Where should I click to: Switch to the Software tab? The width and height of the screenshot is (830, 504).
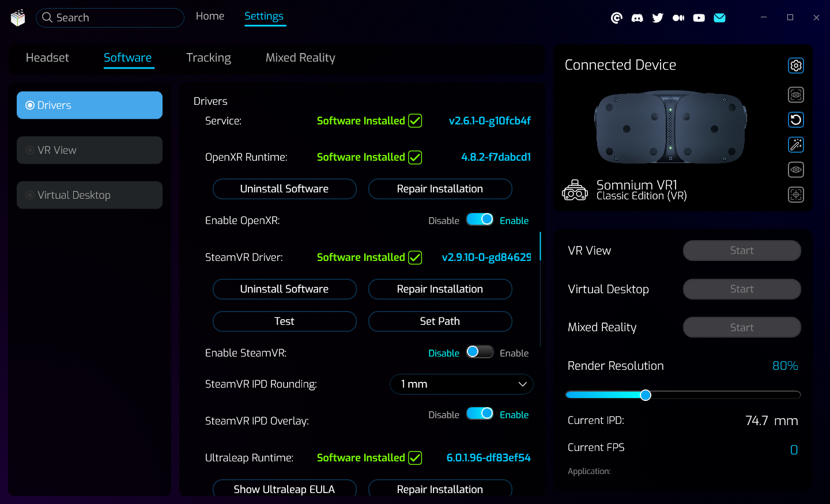[128, 58]
